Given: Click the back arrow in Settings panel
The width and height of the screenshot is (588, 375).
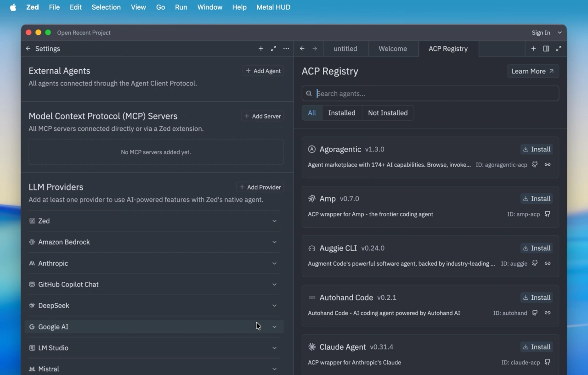Looking at the screenshot, I should [x=28, y=48].
